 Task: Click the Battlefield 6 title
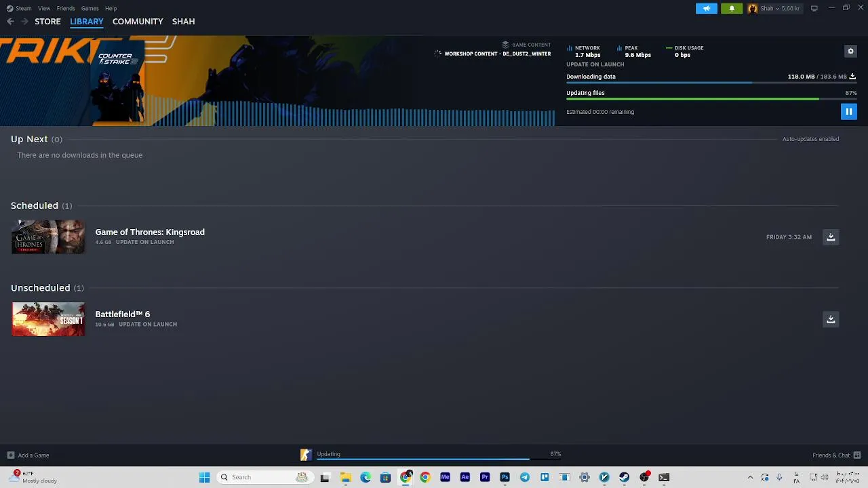[x=123, y=314]
